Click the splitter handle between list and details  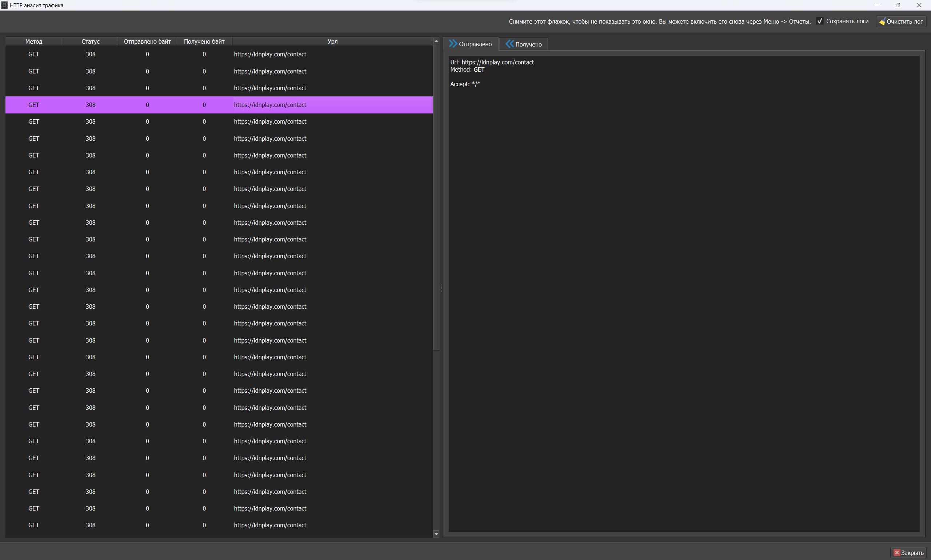441,288
